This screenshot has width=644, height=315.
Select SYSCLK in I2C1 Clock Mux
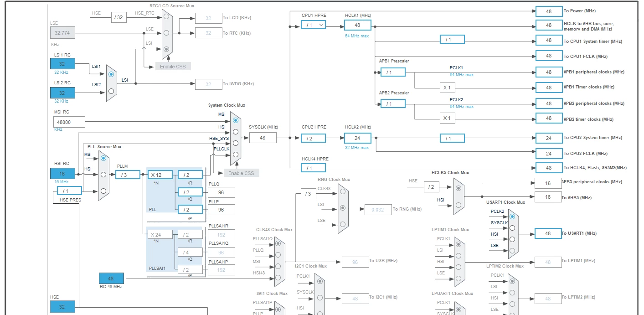click(319, 297)
